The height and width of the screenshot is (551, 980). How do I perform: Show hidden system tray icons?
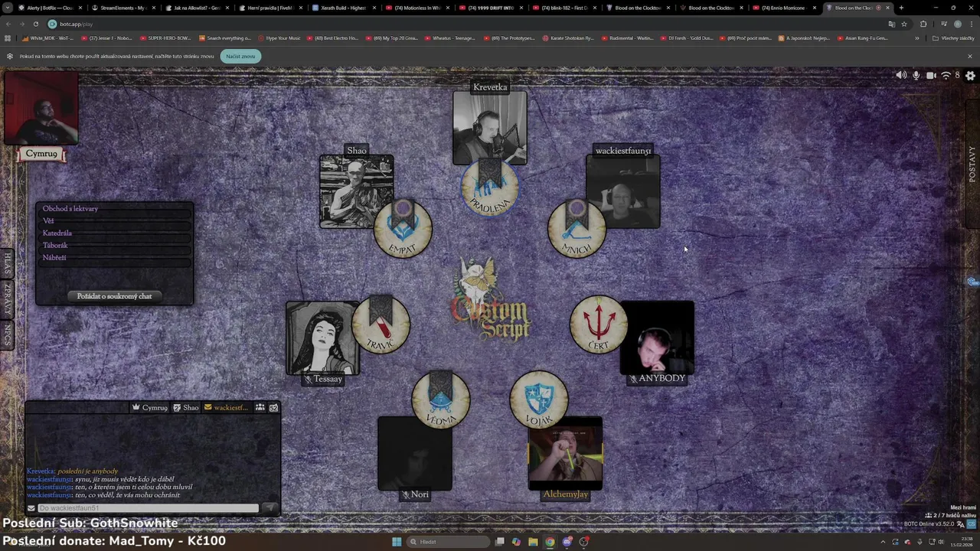882,542
